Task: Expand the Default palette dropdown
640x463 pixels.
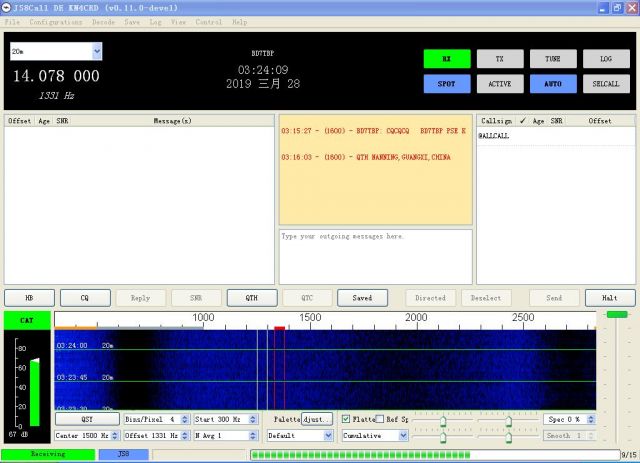Action: pos(328,436)
